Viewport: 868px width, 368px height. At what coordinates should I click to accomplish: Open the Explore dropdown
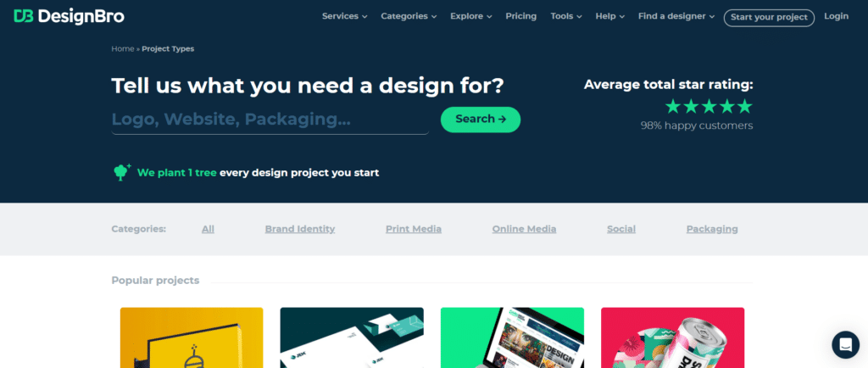tap(471, 17)
